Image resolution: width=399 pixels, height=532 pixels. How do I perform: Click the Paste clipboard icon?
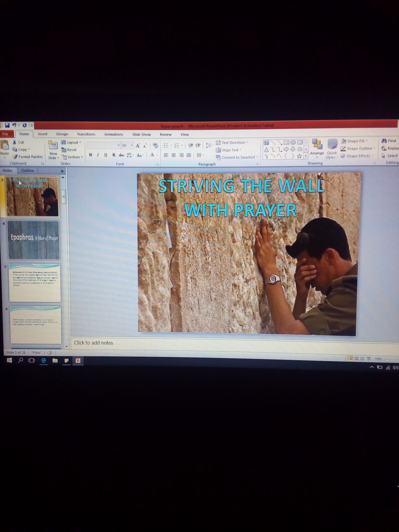tap(4, 145)
